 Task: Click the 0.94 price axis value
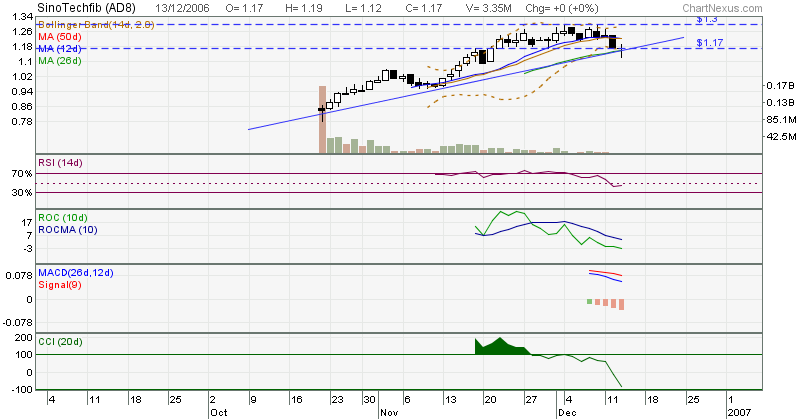tap(22, 91)
